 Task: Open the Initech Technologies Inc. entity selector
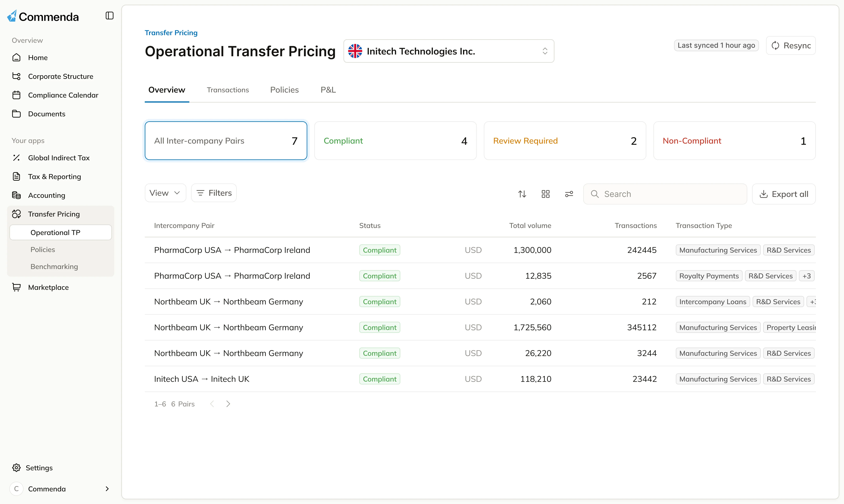(448, 51)
